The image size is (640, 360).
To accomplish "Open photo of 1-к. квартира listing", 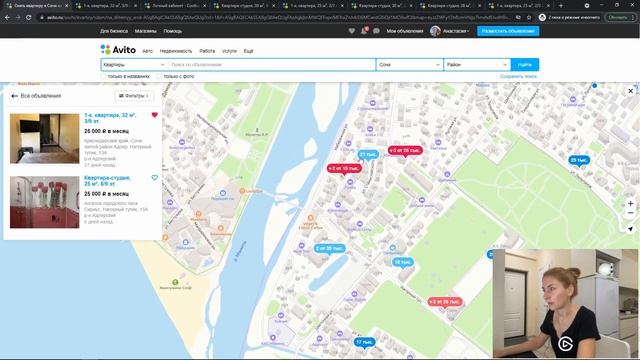I will (44, 139).
